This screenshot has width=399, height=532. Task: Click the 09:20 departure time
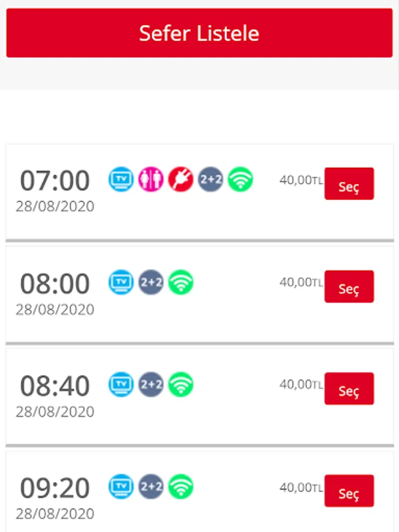pyautogui.click(x=55, y=488)
